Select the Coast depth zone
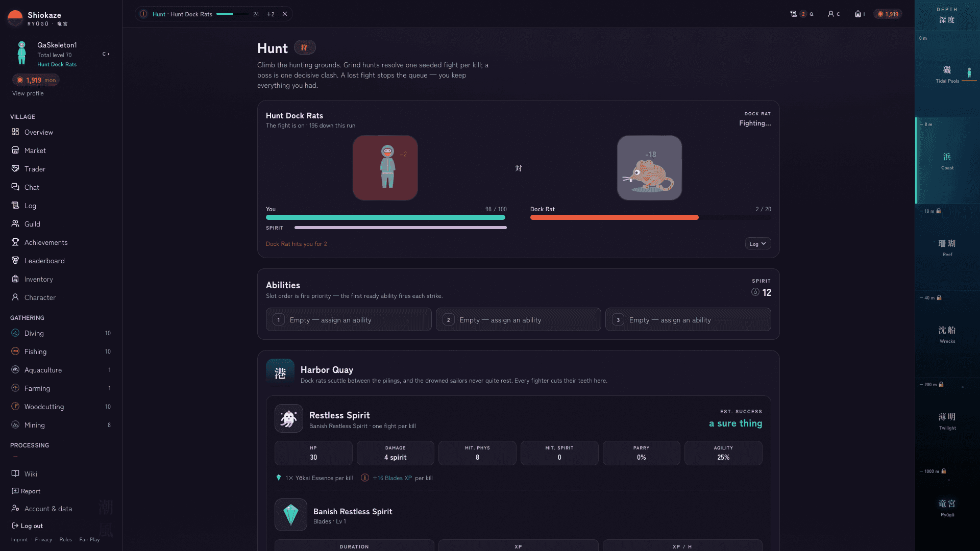Viewport: 980px width, 551px height. (947, 161)
